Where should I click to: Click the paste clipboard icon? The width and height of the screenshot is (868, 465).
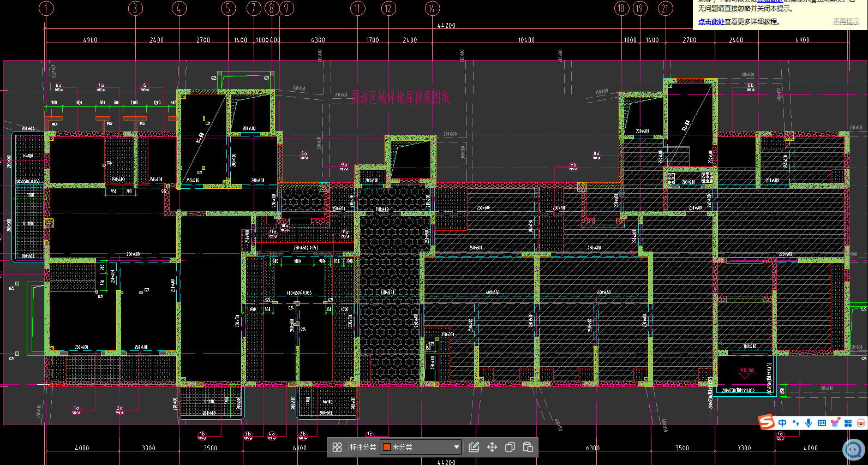tap(528, 447)
